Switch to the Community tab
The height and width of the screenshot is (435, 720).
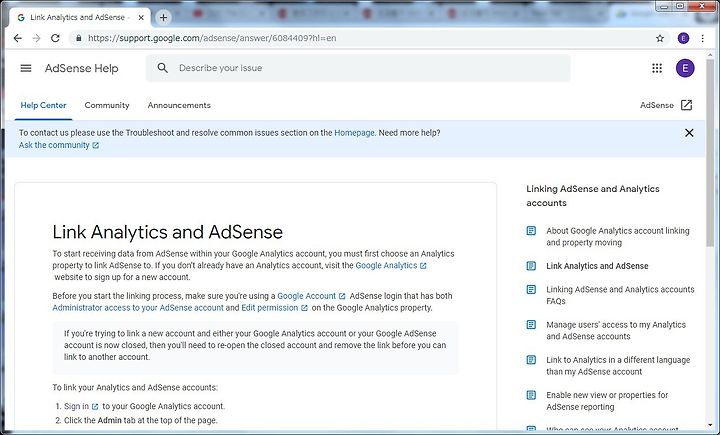pos(107,105)
